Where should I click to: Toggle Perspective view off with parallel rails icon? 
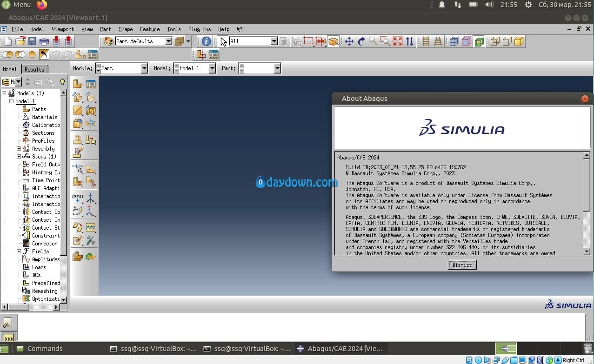point(426,41)
